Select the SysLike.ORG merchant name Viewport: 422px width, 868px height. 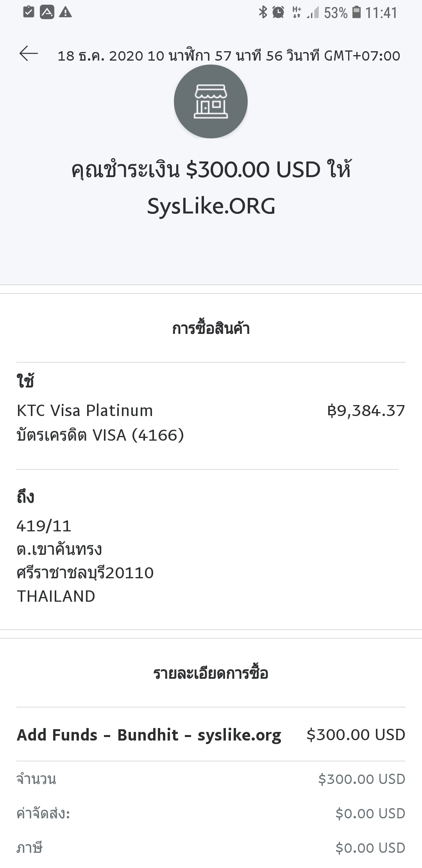211,206
